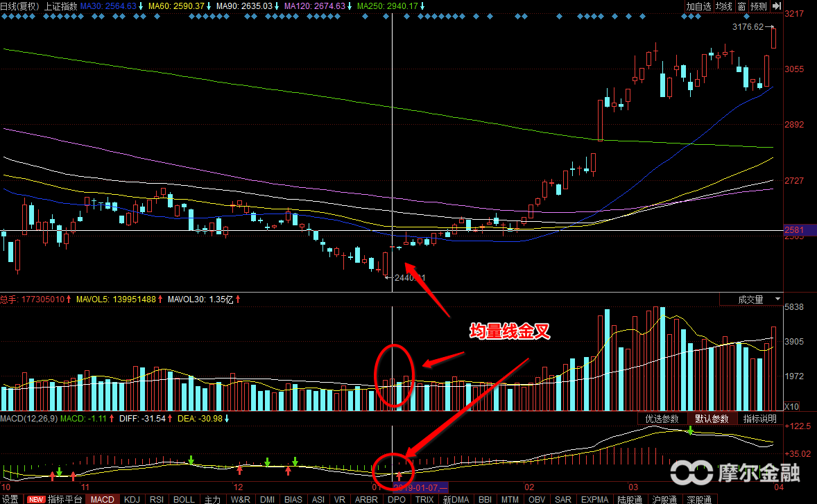
Task: Click the 日线(复权) period label
Action: coord(20,6)
